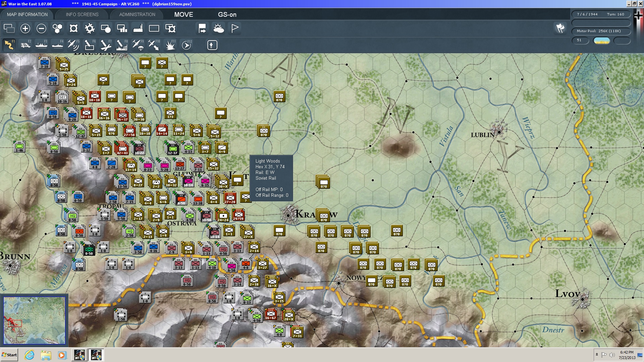Select the F4 ship mode

click(57, 45)
